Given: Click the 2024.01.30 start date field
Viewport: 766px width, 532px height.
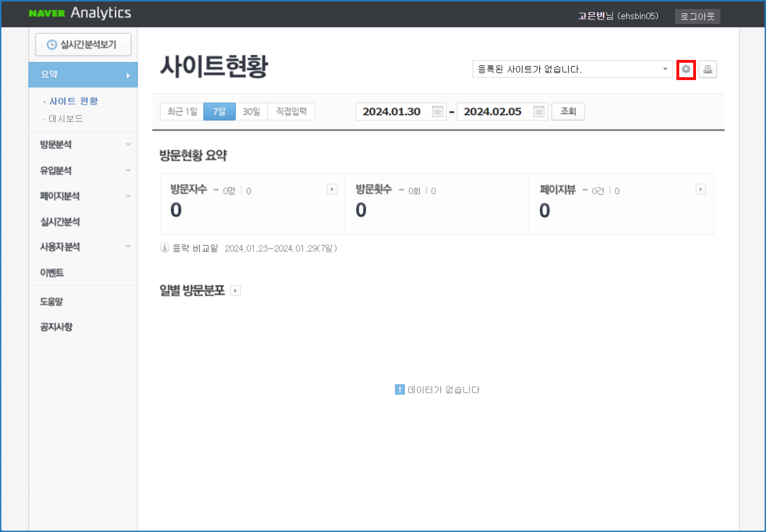Looking at the screenshot, I should pyautogui.click(x=392, y=111).
